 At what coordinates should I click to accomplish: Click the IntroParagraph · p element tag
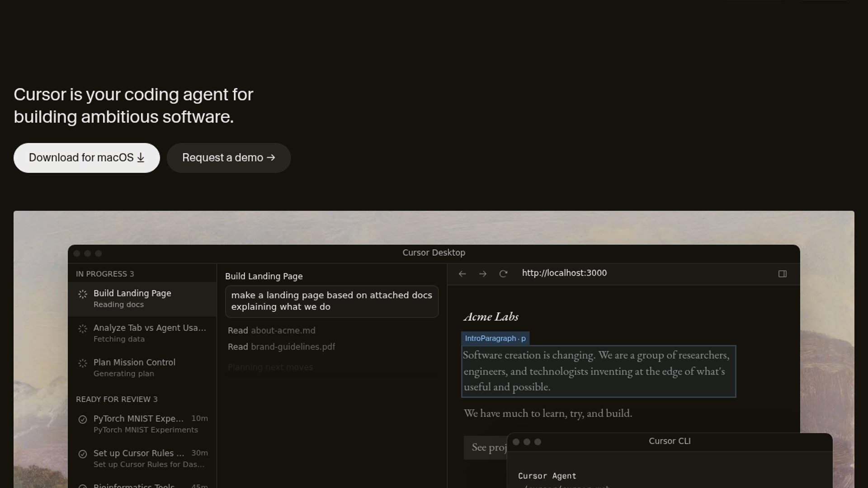(495, 338)
